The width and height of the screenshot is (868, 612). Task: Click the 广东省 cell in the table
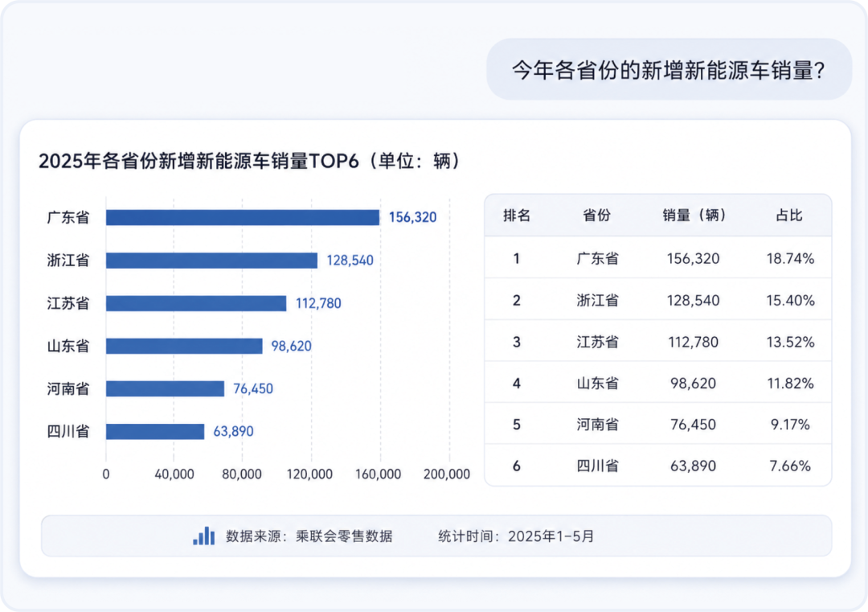click(597, 258)
